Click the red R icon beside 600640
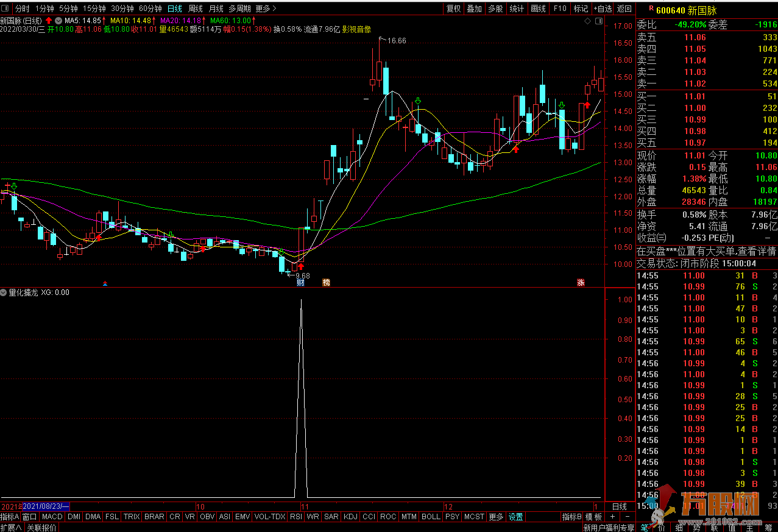Screen dimensions: 778x532 (x=651, y=9)
